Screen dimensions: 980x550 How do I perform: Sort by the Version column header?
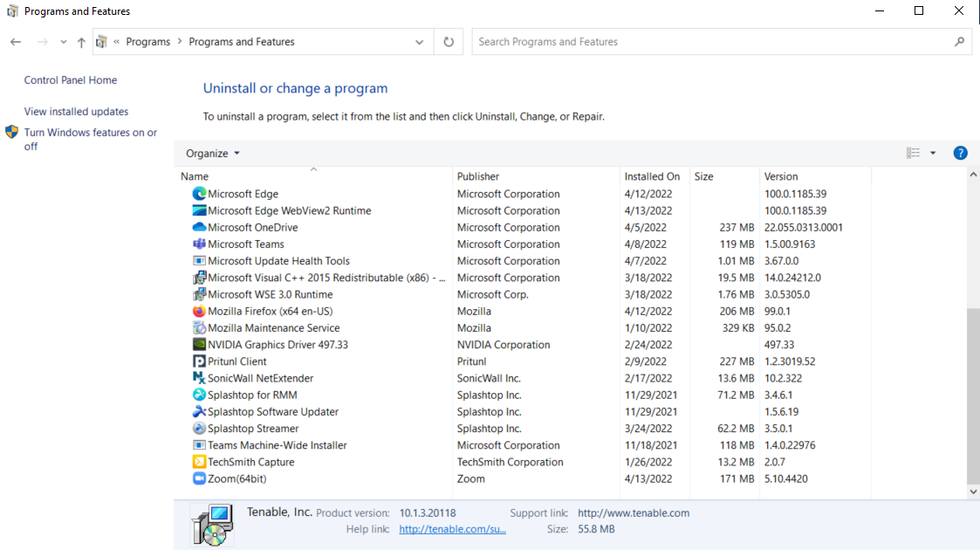click(x=781, y=176)
